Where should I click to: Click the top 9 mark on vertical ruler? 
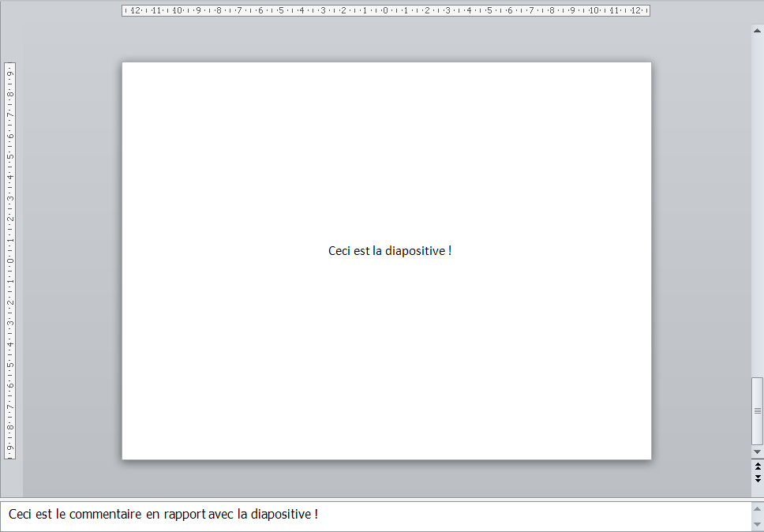click(10, 73)
